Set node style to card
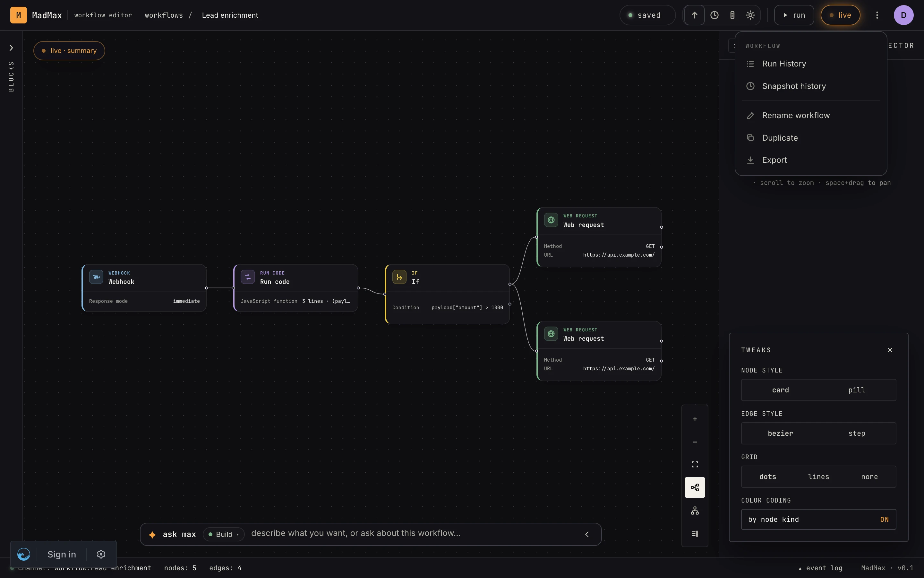Viewport: 924px width, 578px height. [x=780, y=390]
